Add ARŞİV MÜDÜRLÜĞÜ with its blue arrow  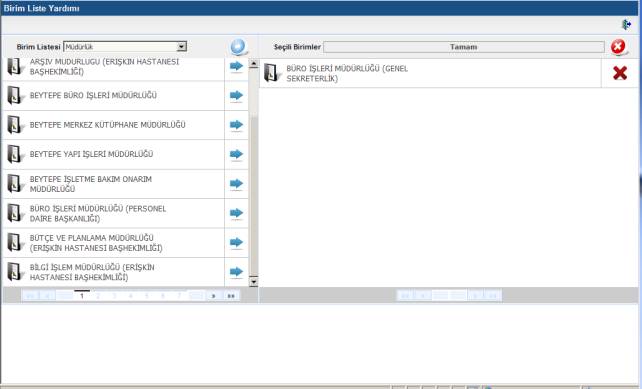[x=236, y=66]
